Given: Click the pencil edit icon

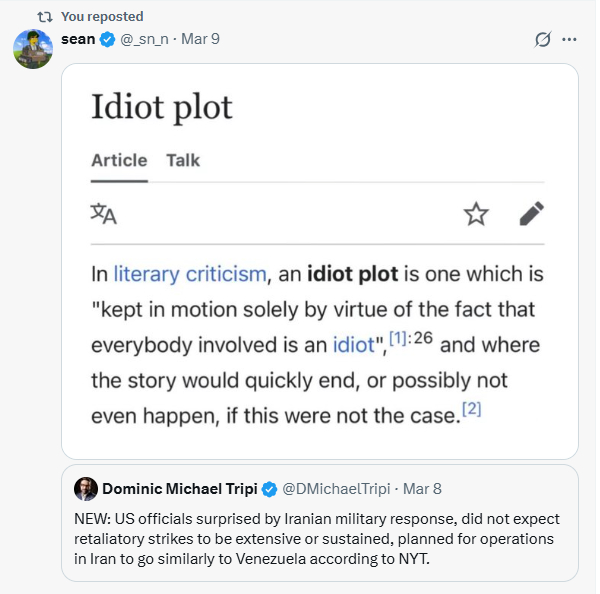Looking at the screenshot, I should click(x=531, y=213).
